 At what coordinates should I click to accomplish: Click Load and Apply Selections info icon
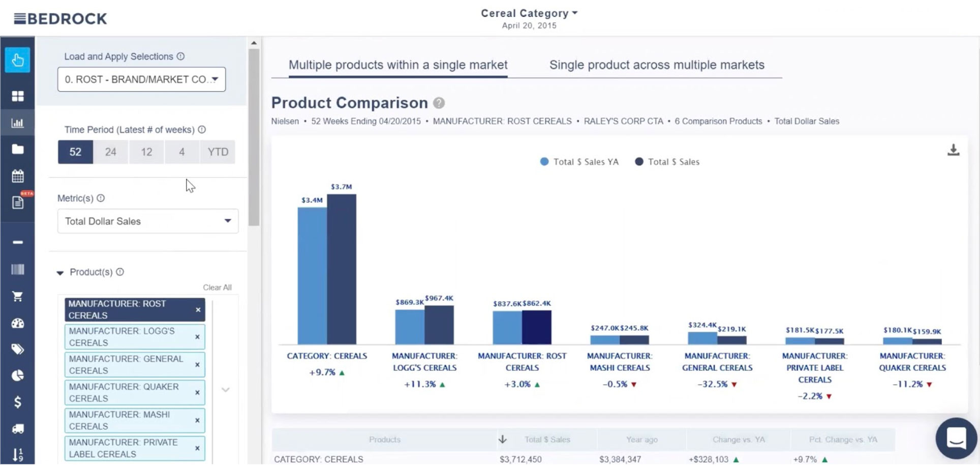click(x=180, y=56)
